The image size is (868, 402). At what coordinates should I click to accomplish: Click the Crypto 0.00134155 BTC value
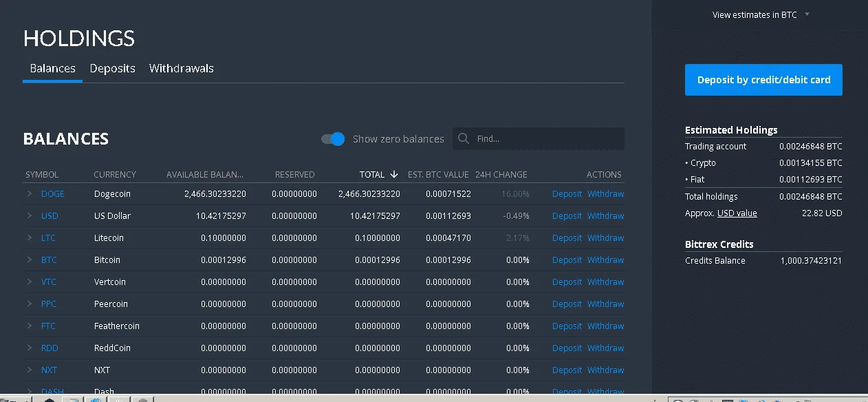click(811, 163)
